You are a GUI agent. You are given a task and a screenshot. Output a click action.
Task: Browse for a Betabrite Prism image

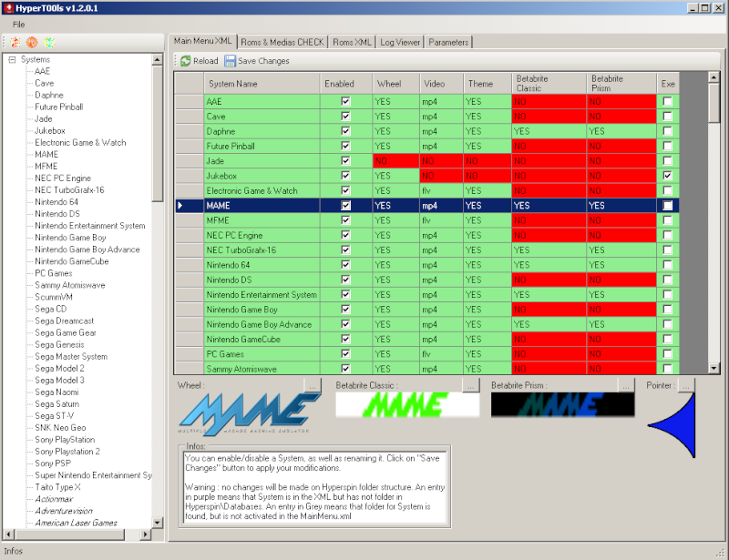(x=626, y=385)
